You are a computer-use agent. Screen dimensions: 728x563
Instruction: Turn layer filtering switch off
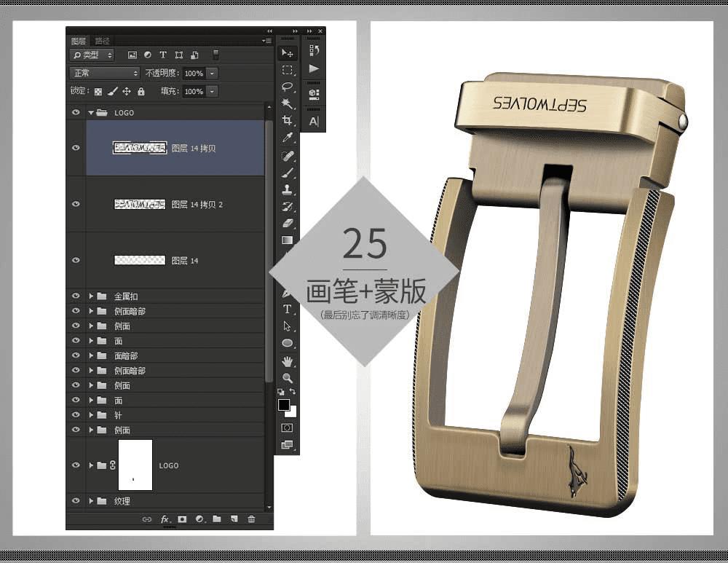(x=215, y=55)
